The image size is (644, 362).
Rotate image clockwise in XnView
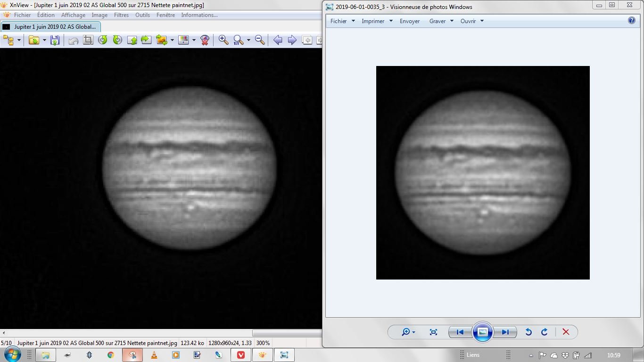coord(117,40)
